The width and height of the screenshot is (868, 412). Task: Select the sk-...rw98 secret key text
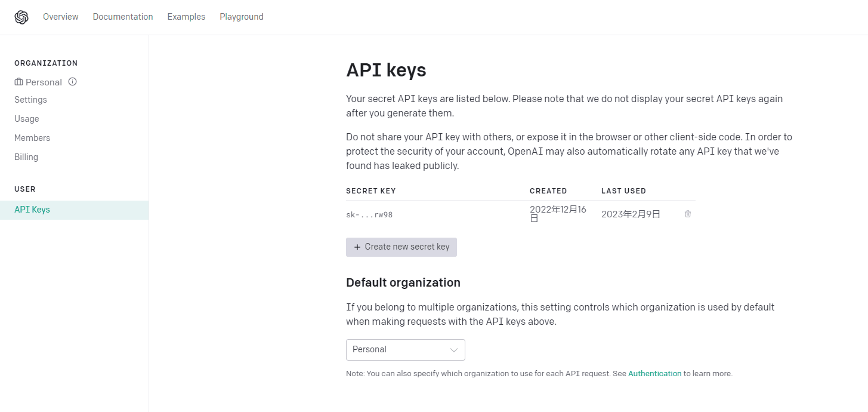pyautogui.click(x=369, y=215)
